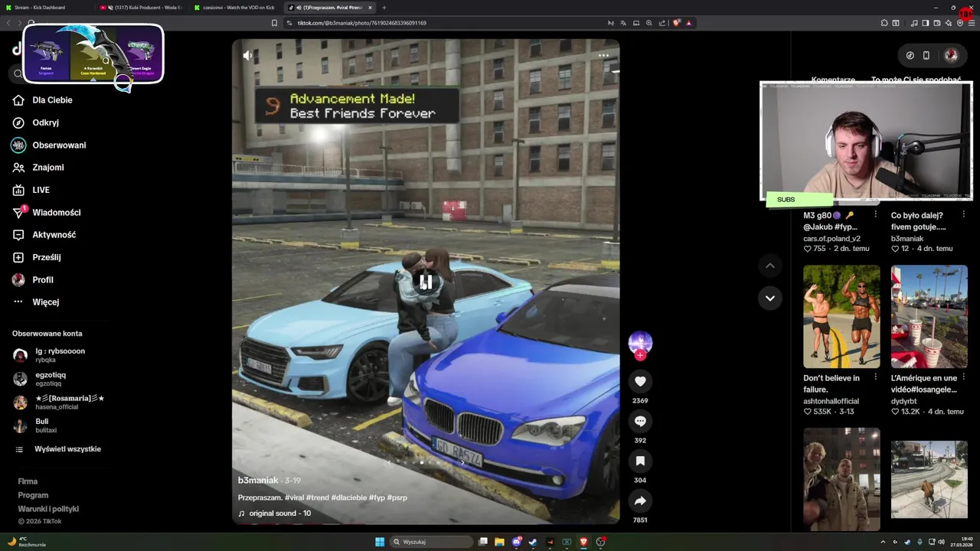
Task: Open comments via speech bubble icon
Action: tap(640, 421)
